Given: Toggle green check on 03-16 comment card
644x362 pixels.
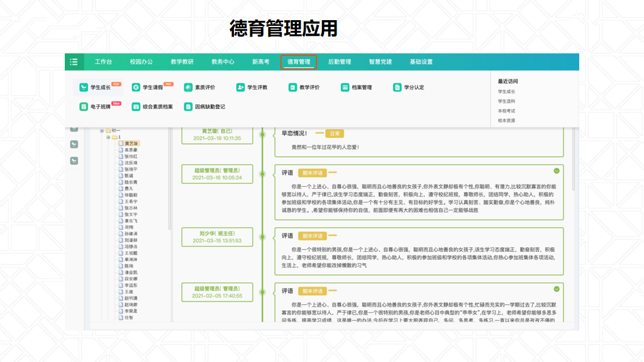Looking at the screenshot, I should pos(557,171).
